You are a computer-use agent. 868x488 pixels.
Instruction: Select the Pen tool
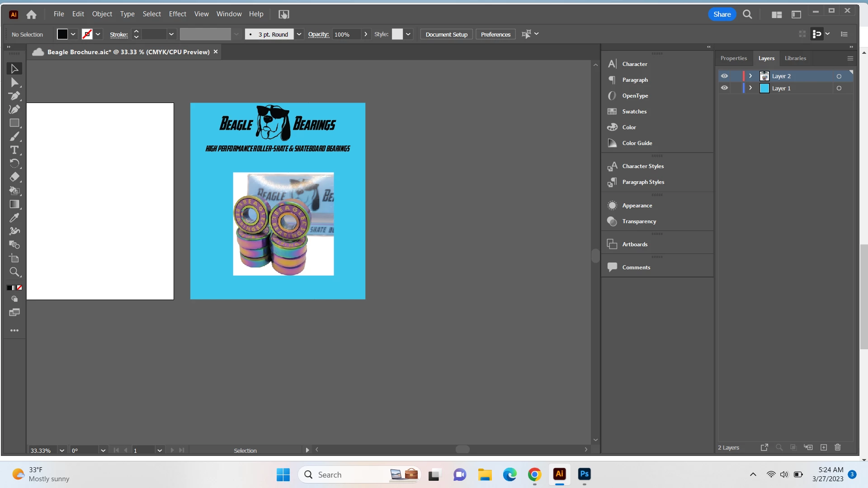click(x=14, y=96)
